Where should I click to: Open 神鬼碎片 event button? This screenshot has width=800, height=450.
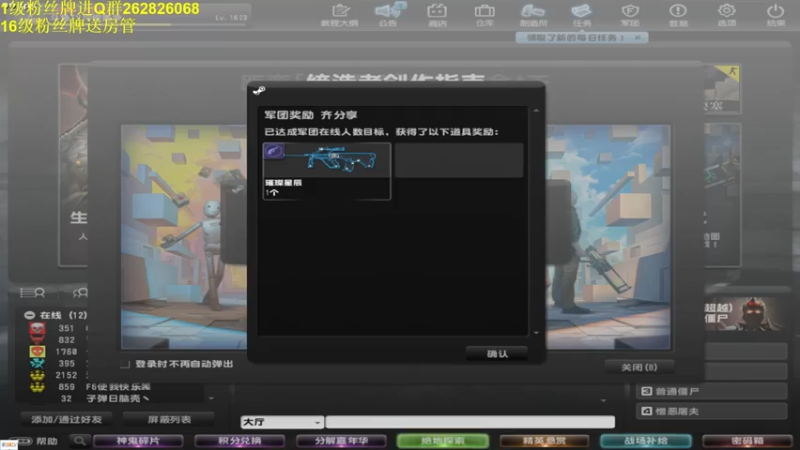click(x=138, y=441)
